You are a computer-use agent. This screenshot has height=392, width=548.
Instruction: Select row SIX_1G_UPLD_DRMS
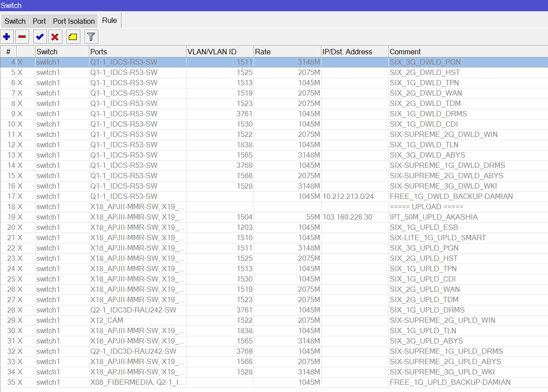pyautogui.click(x=274, y=310)
